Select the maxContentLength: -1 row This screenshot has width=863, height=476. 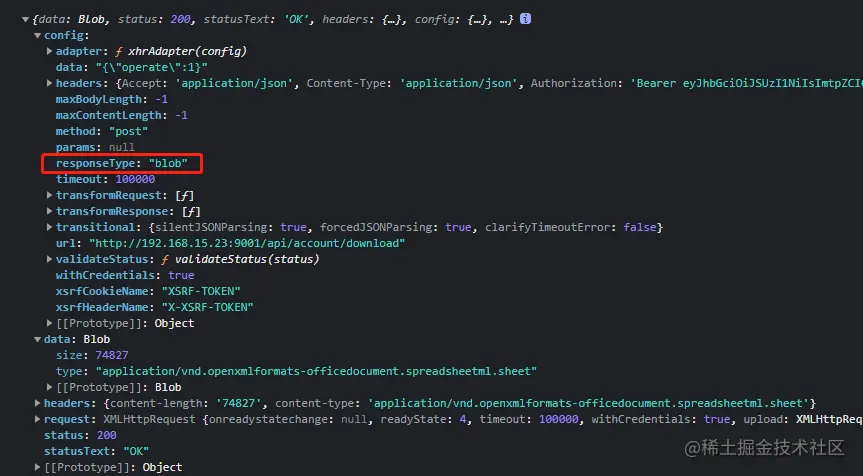[x=122, y=115]
